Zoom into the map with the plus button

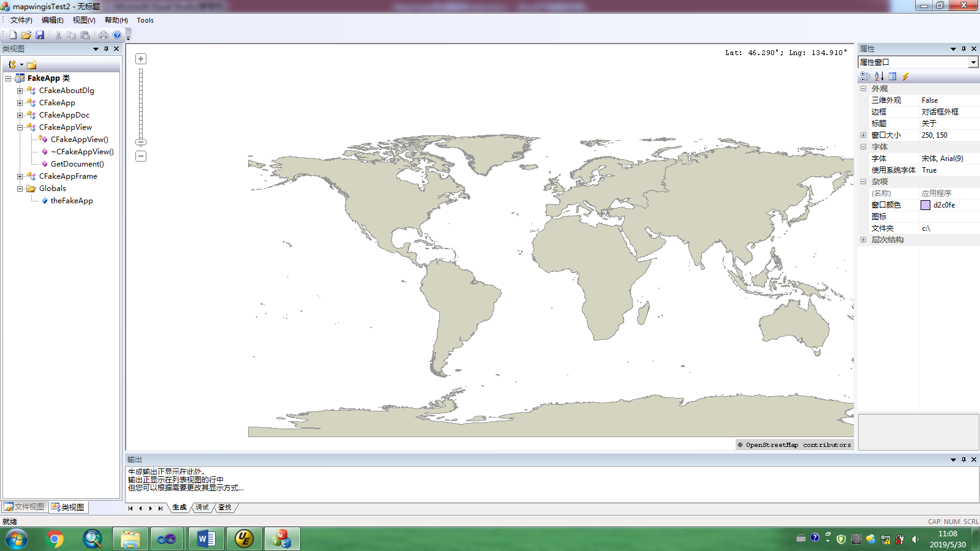point(141,58)
